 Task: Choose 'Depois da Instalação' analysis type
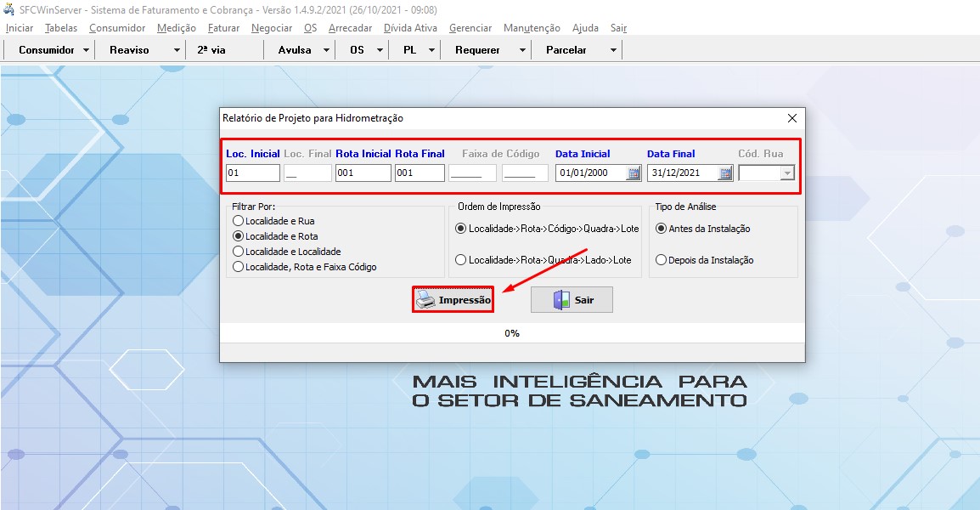coord(662,260)
